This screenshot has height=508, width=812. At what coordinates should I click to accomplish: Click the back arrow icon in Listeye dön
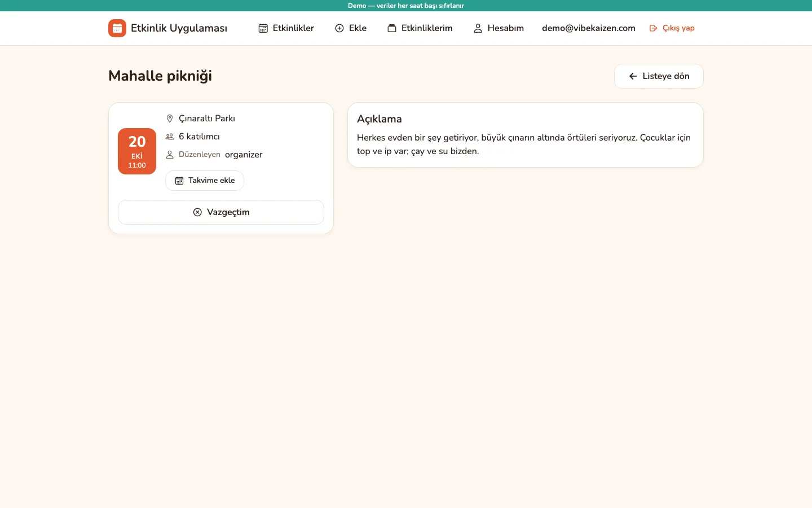coord(633,76)
